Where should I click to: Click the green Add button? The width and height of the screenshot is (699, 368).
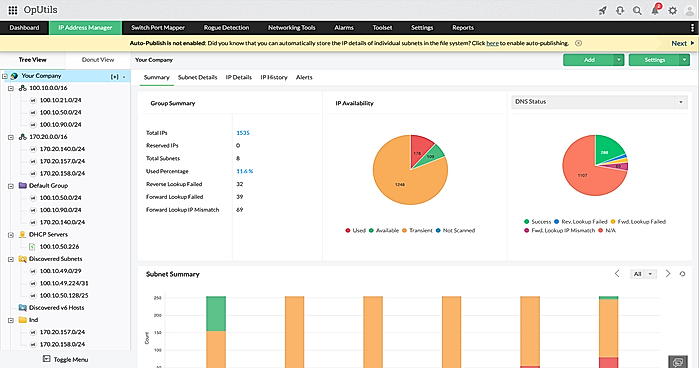[x=589, y=60]
